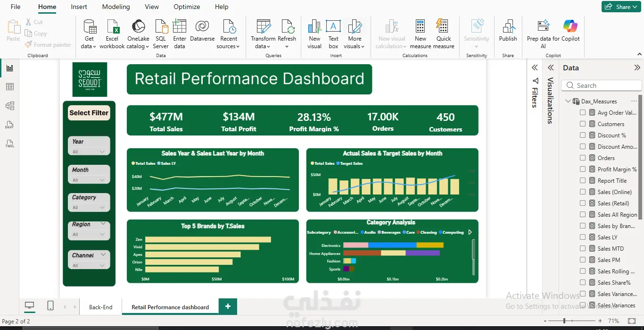Open the Region slicer dropdown

89,234
